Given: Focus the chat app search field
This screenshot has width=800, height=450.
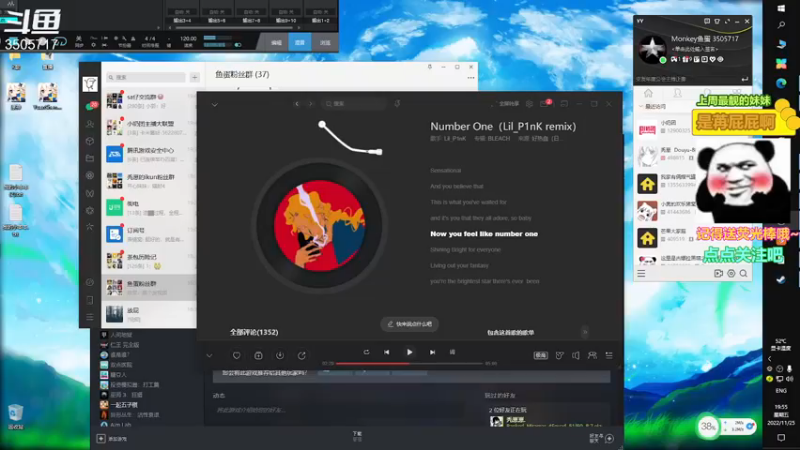Looking at the screenshot, I should 146,77.
